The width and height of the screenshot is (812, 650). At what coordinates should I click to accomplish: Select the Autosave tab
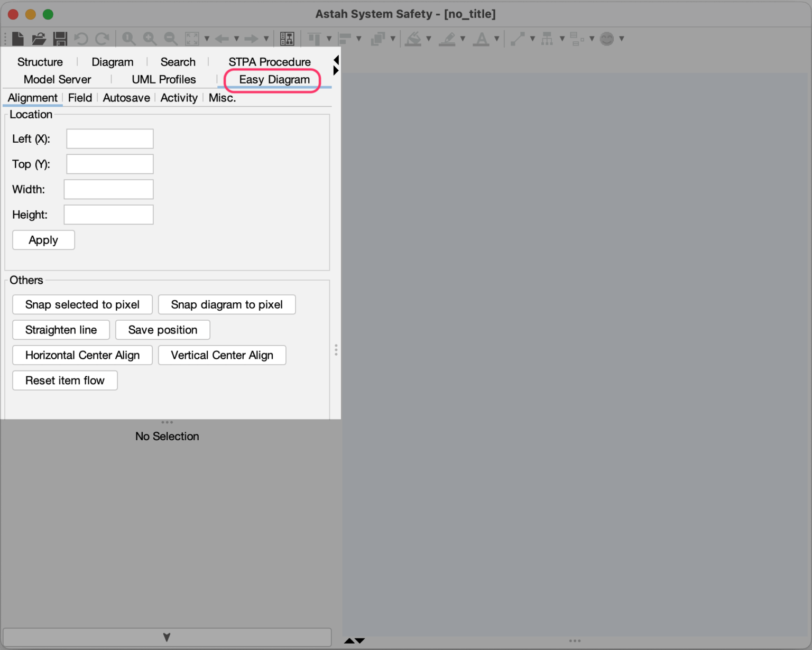click(x=126, y=98)
